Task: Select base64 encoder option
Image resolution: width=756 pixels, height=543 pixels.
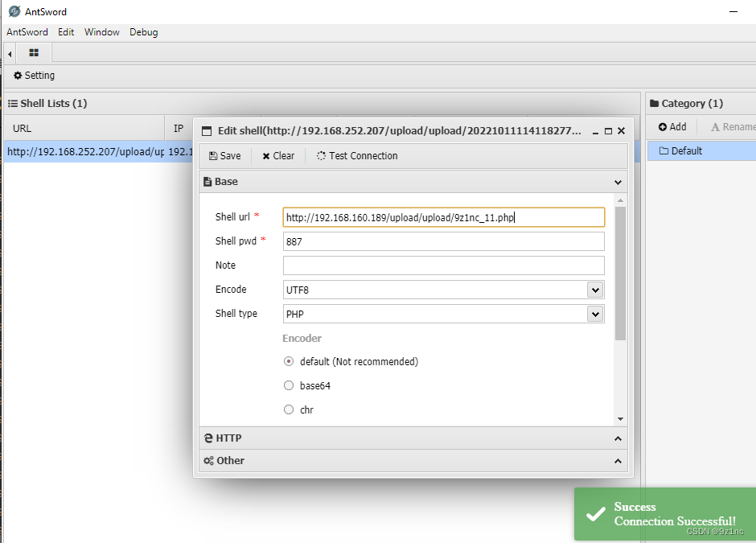Action: tap(288, 385)
